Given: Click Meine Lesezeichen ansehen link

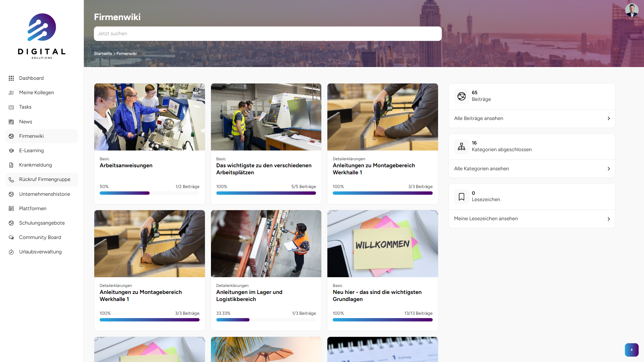Looking at the screenshot, I should [486, 219].
